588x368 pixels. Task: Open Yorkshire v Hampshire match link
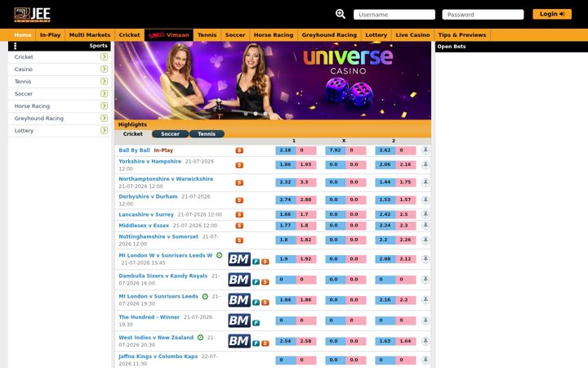pos(149,161)
